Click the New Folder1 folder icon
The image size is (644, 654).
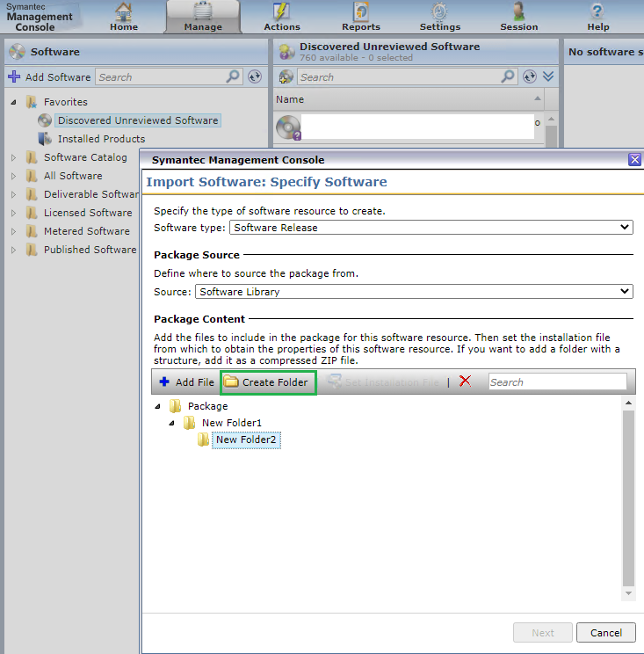(189, 423)
